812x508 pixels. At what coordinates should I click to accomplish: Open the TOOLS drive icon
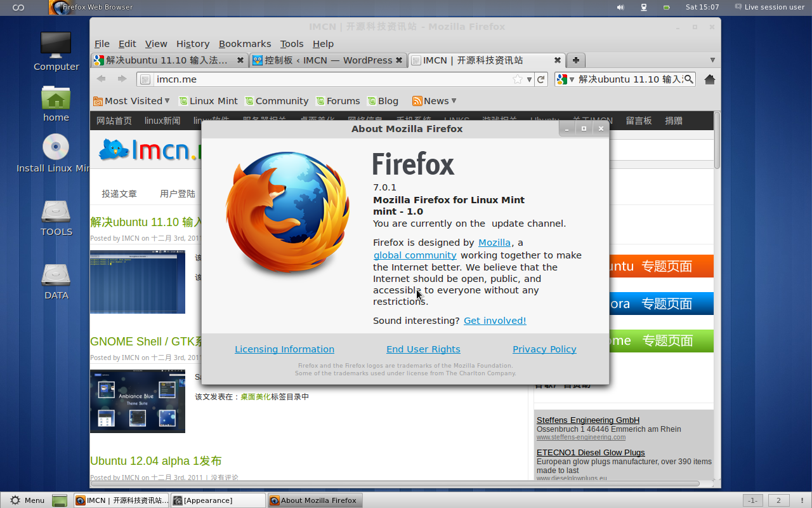[56, 211]
